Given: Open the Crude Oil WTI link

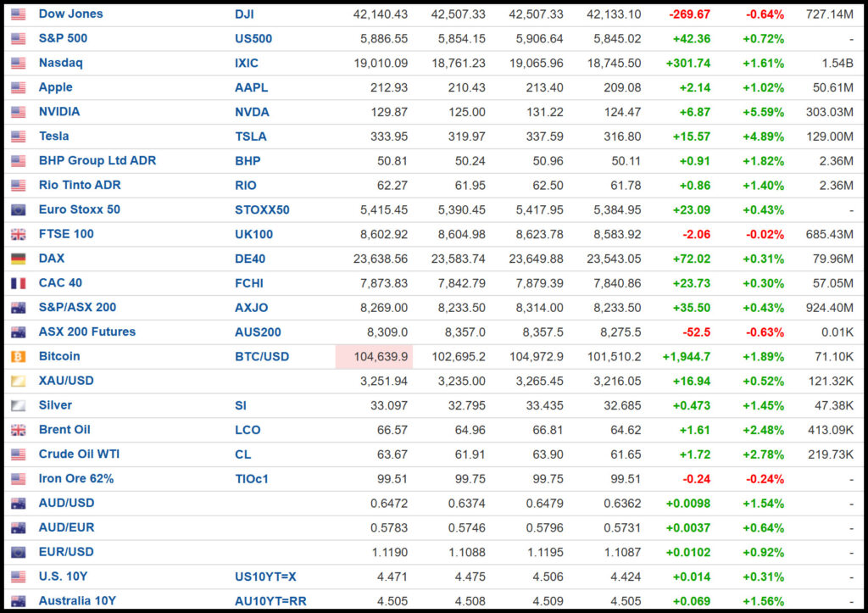Looking at the screenshot, I should click(x=79, y=454).
